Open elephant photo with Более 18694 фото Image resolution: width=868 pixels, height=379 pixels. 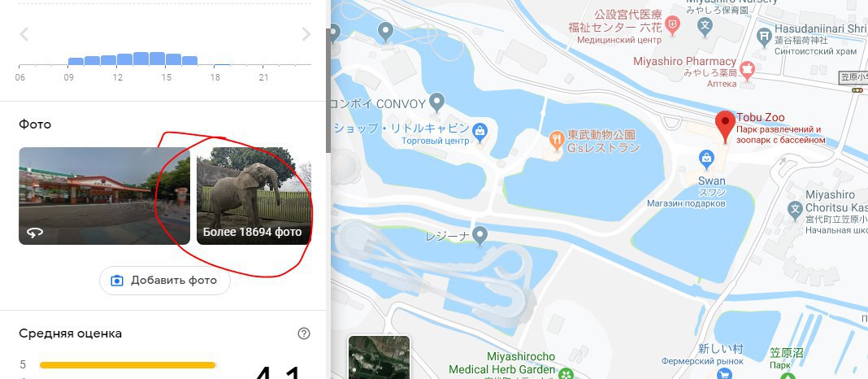point(254,195)
